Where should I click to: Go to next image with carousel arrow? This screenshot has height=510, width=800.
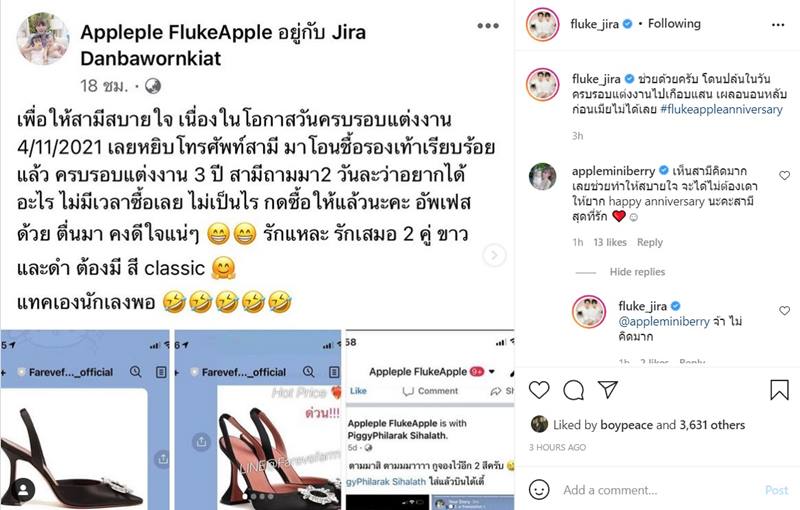(x=494, y=255)
